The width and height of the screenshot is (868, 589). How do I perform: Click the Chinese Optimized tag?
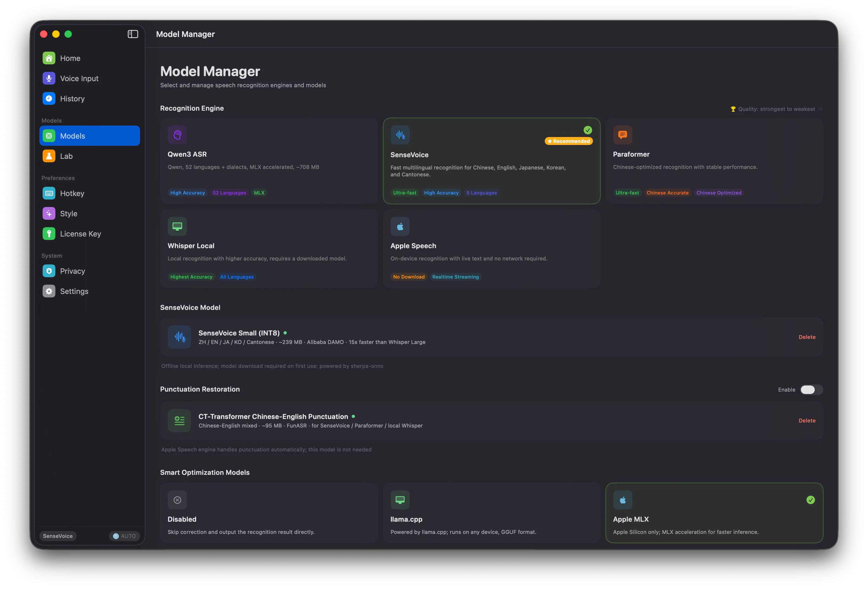[719, 193]
